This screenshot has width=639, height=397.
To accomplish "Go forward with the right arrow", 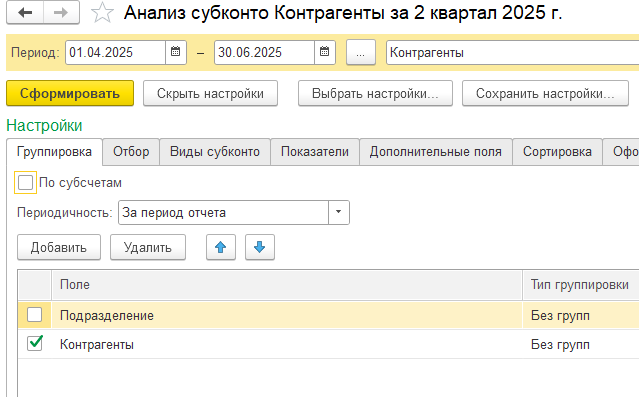I will (61, 13).
